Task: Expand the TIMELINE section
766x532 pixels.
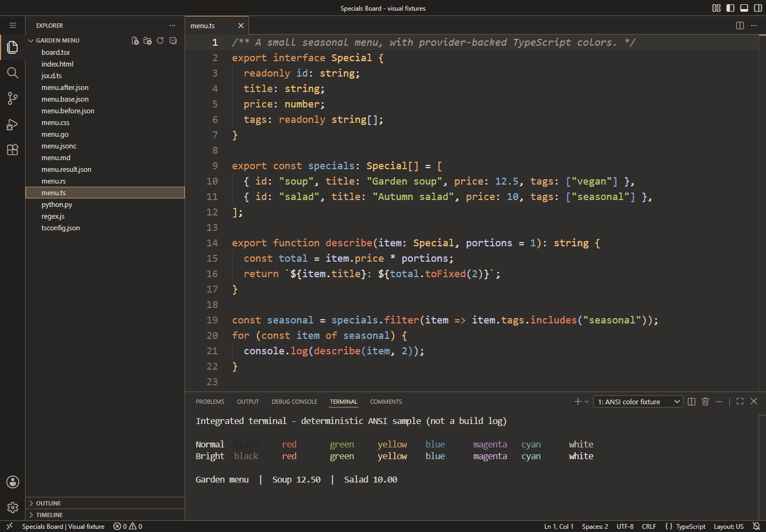Action: (x=105, y=515)
